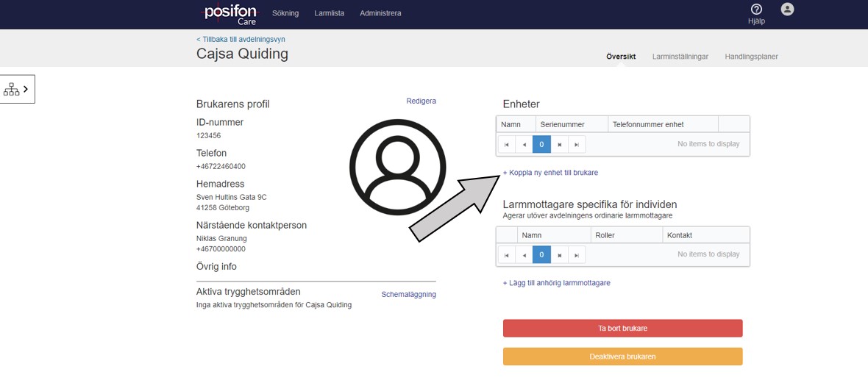Open the Larmlista menu item
Screen dimensions: 868x380
[x=329, y=13]
